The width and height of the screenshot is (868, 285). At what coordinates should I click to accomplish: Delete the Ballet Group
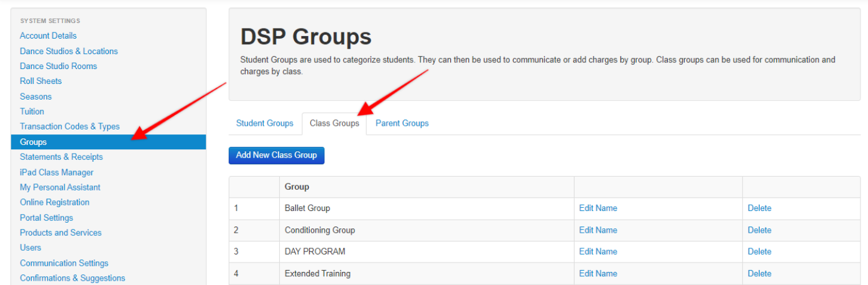[x=759, y=208]
